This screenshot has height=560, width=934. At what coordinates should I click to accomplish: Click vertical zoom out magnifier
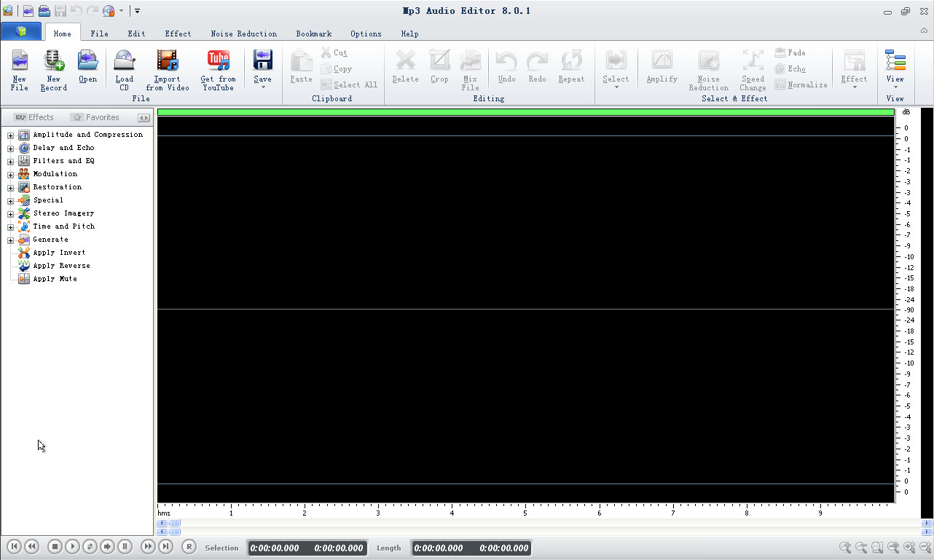point(925,548)
